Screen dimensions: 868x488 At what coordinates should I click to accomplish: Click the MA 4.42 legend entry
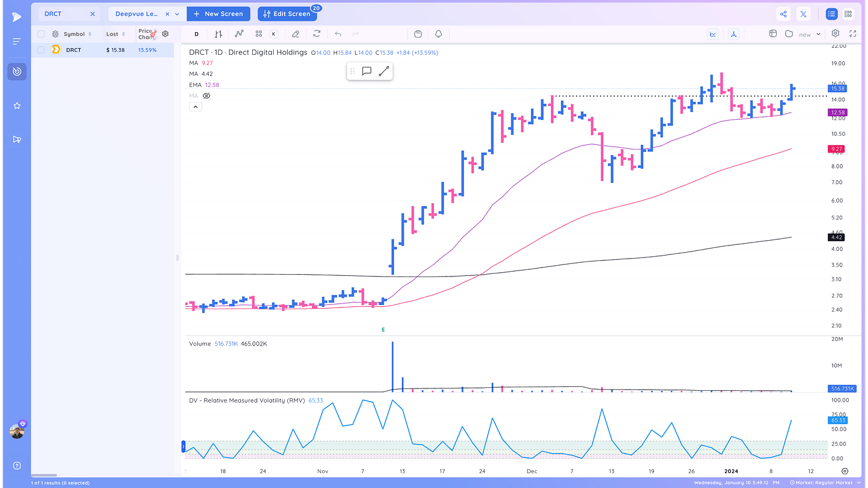click(x=200, y=74)
